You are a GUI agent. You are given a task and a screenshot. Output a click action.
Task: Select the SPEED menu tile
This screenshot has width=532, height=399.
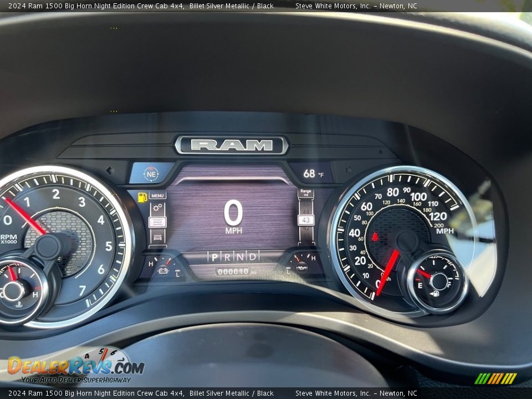(157, 222)
